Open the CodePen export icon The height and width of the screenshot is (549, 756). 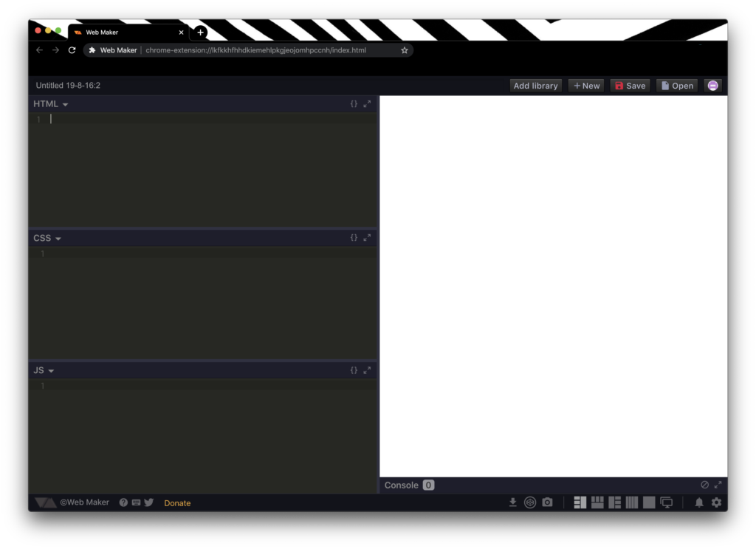[x=530, y=502]
